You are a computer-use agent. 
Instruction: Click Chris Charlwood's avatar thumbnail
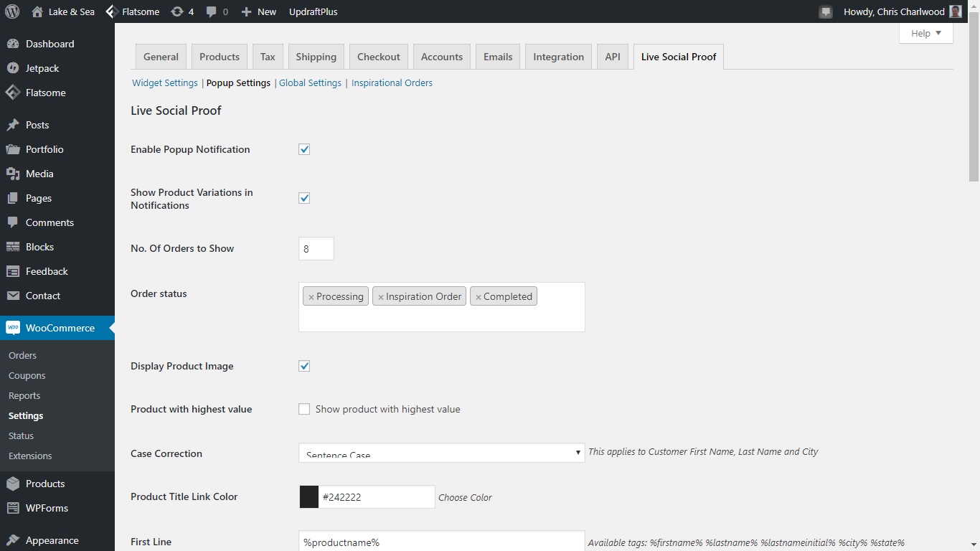pyautogui.click(x=956, y=11)
